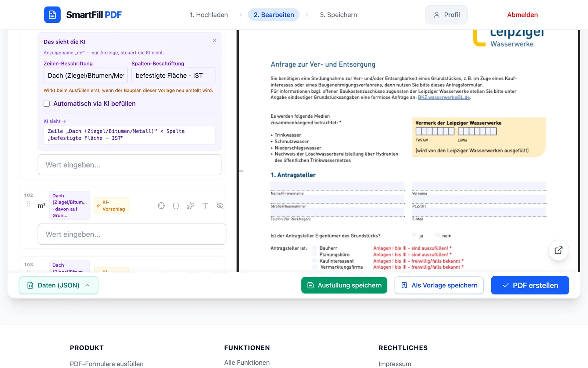Close the 'Das sieht die KI' panel

point(215,40)
